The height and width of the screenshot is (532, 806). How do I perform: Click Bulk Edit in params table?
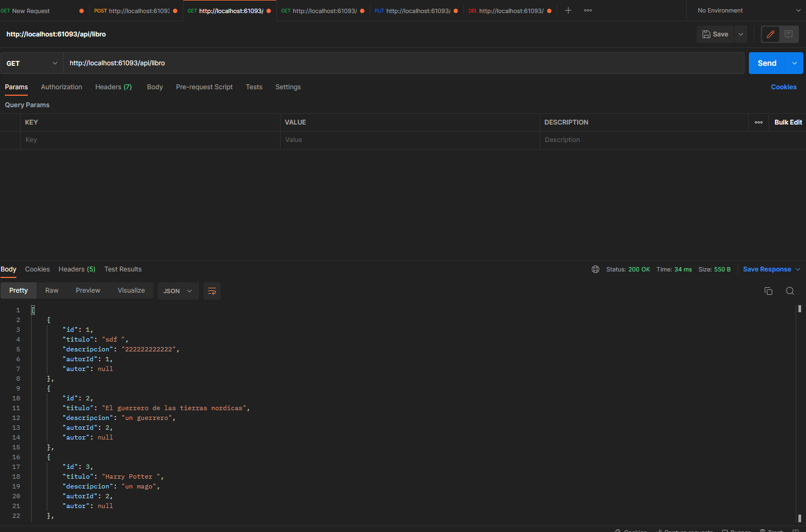point(788,122)
